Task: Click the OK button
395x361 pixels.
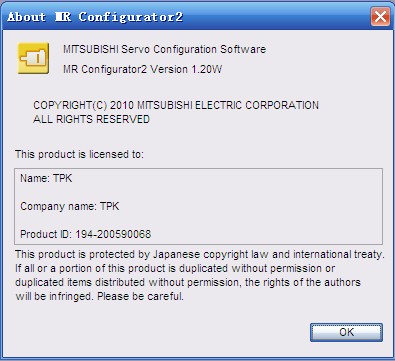Action: [346, 332]
